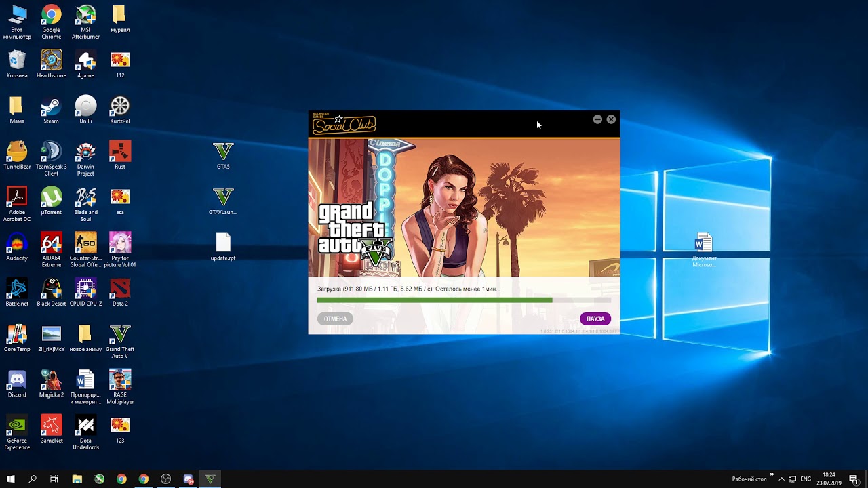Switch to OBS Studio on the taskbar

pyautogui.click(x=166, y=479)
